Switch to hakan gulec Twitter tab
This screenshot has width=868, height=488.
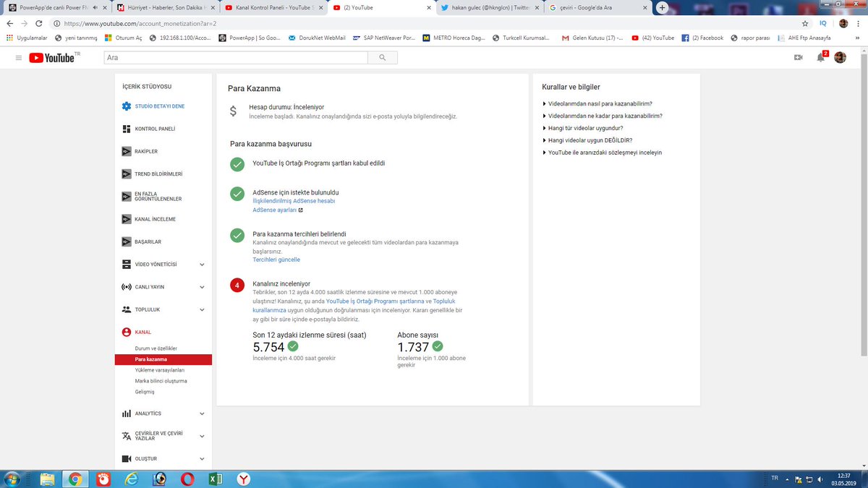click(488, 7)
